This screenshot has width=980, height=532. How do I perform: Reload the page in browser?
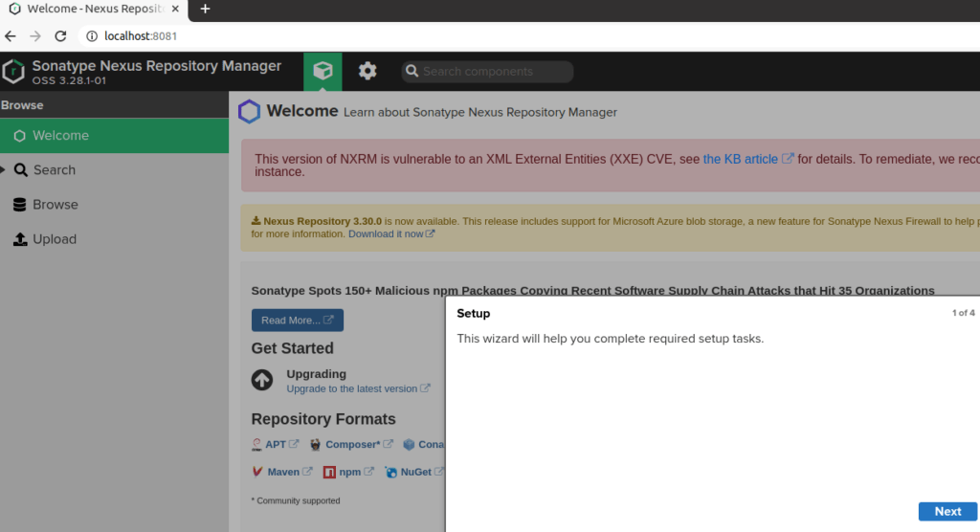click(x=60, y=36)
